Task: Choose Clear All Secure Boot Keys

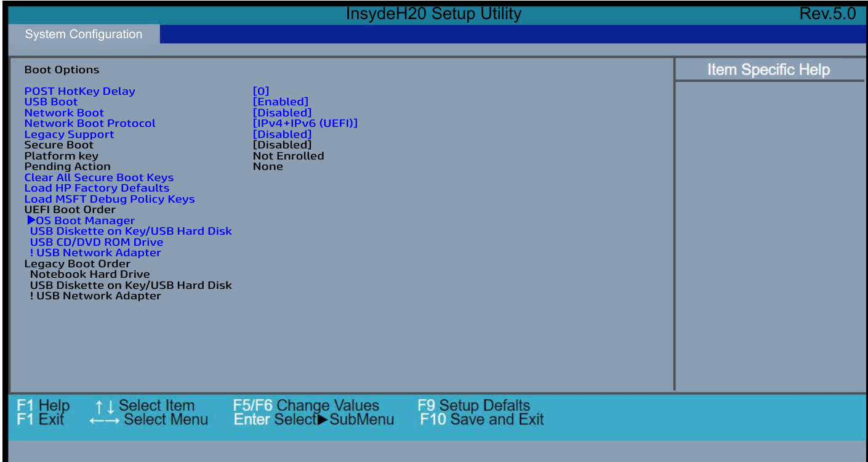Action: point(99,177)
